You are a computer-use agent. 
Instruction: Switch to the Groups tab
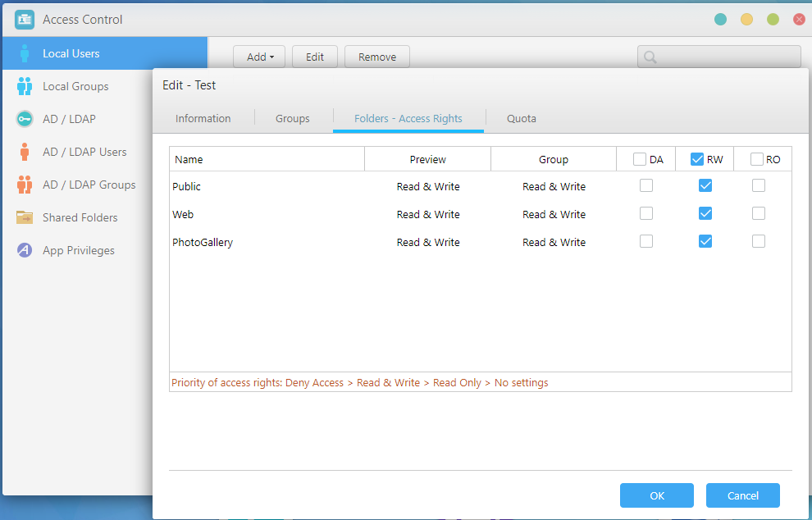(x=293, y=119)
